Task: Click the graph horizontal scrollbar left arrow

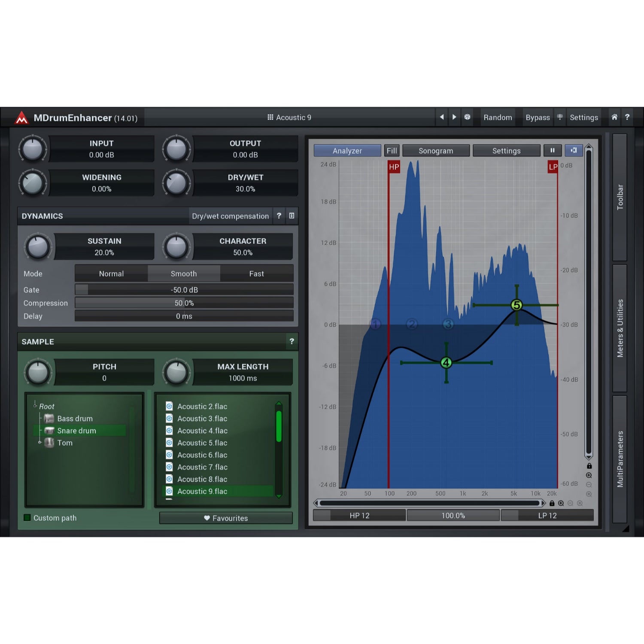Action: [x=316, y=503]
